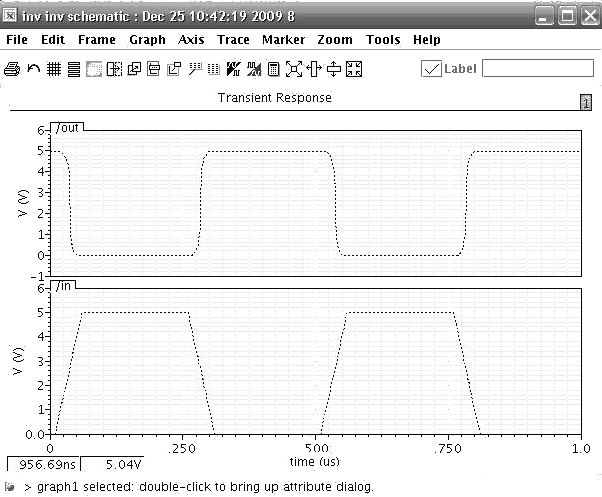
Task: Click the inward arrows zoom icon
Action: [x=354, y=69]
